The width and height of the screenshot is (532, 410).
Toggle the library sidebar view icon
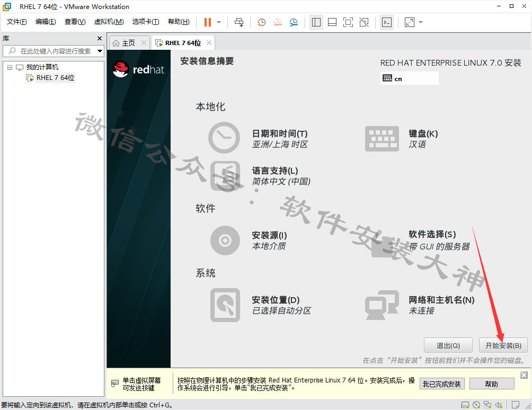point(316,22)
